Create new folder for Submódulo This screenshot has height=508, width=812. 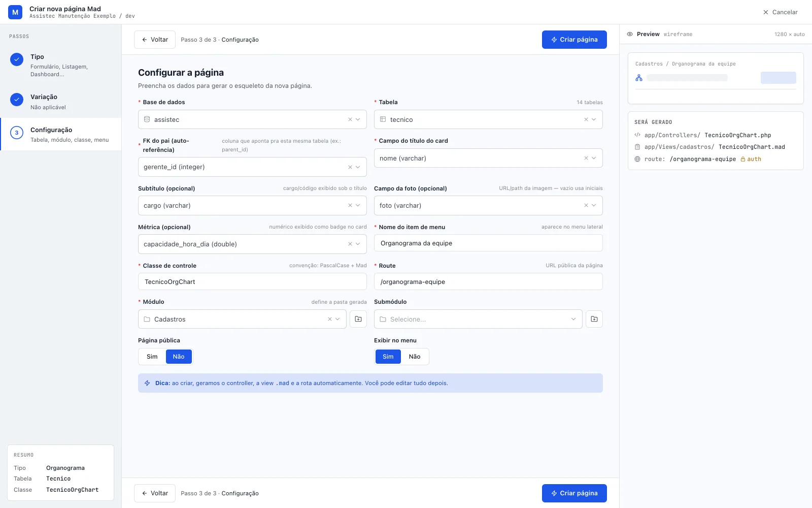click(x=594, y=319)
